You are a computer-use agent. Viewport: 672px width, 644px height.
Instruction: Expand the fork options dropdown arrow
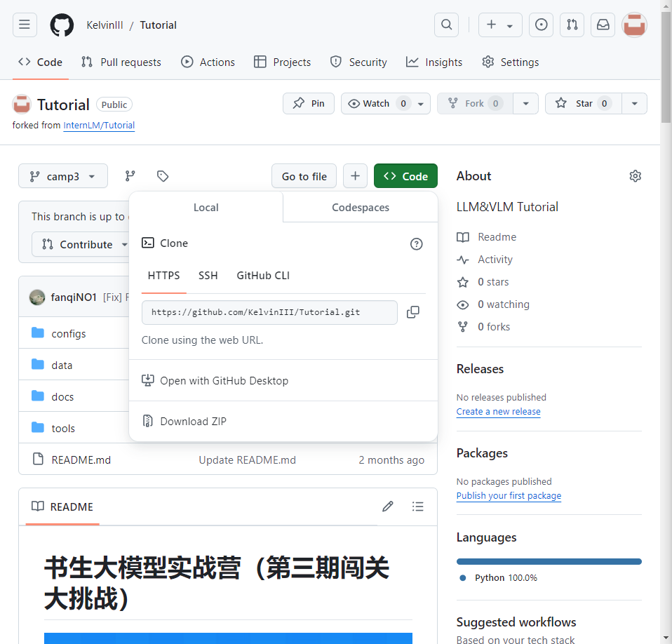click(x=525, y=104)
